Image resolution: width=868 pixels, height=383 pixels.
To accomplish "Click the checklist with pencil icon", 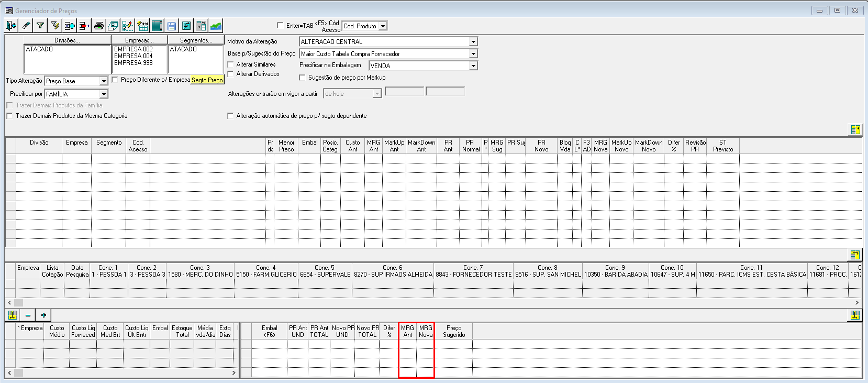I will pos(127,26).
